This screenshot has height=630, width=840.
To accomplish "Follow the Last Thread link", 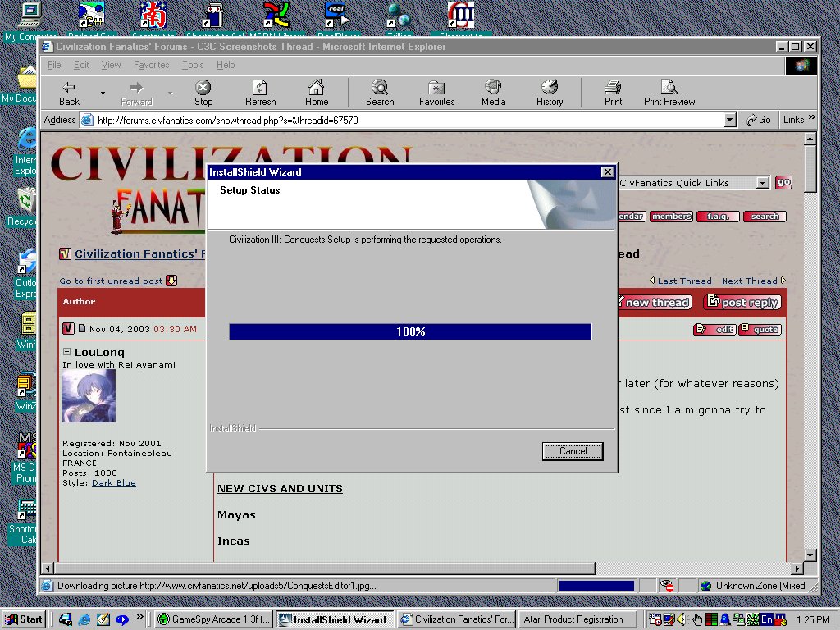I will pyautogui.click(x=685, y=281).
